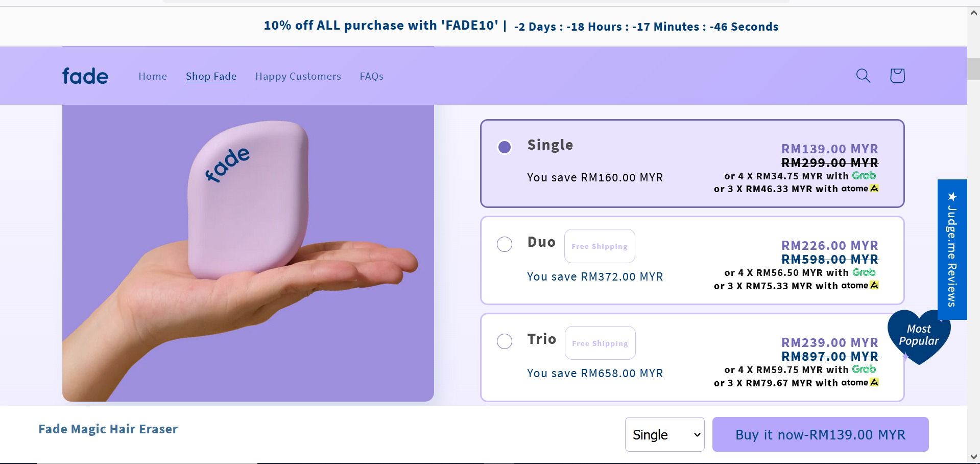Open the search magnifier icon

(863, 76)
